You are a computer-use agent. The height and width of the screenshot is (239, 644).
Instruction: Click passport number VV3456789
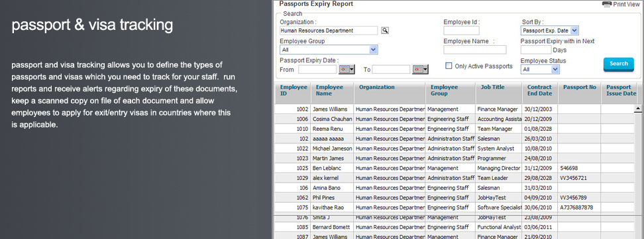click(x=572, y=198)
